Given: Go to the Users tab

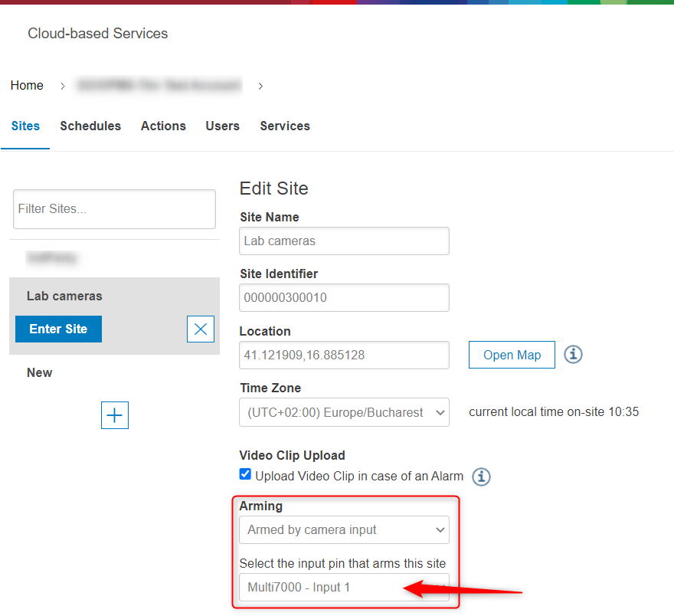Looking at the screenshot, I should [222, 126].
